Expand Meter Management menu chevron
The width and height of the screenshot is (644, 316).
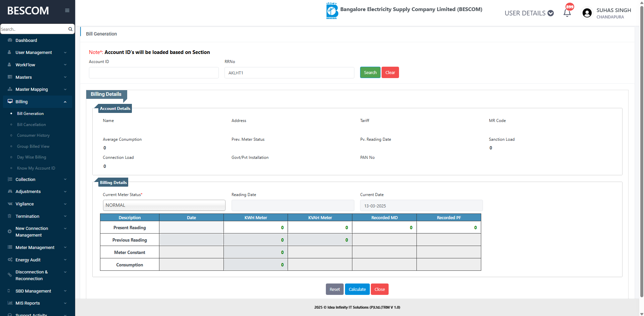(x=65, y=247)
